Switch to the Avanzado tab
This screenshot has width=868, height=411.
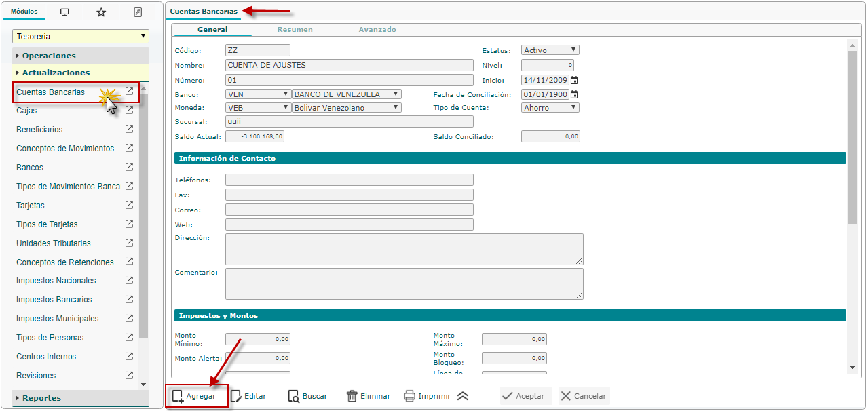[377, 30]
